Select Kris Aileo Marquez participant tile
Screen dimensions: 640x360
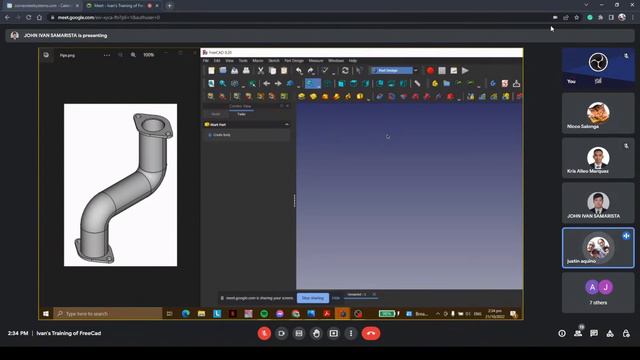598,158
